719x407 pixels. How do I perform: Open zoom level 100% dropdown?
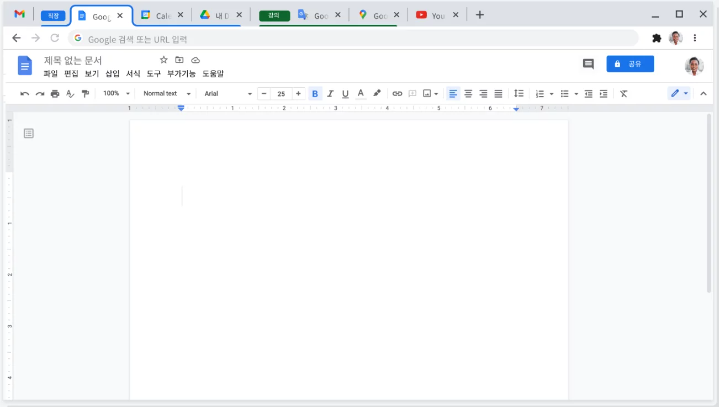[x=116, y=93]
